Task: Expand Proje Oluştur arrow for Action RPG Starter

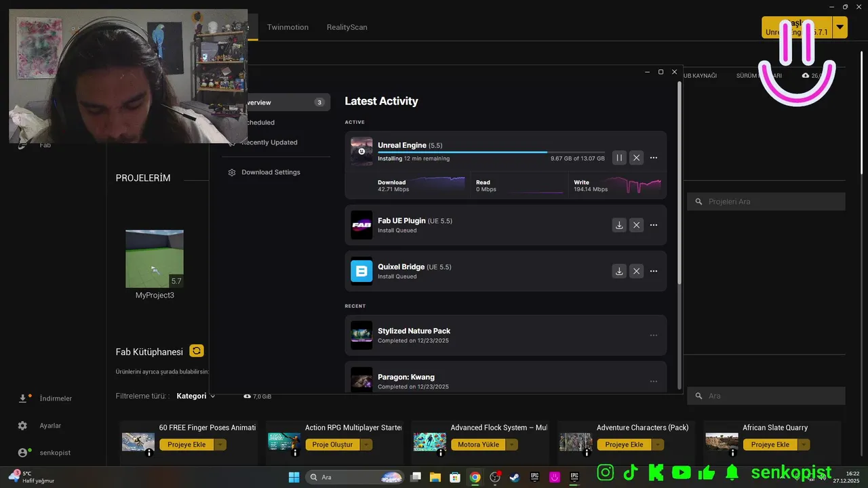Action: (x=367, y=445)
